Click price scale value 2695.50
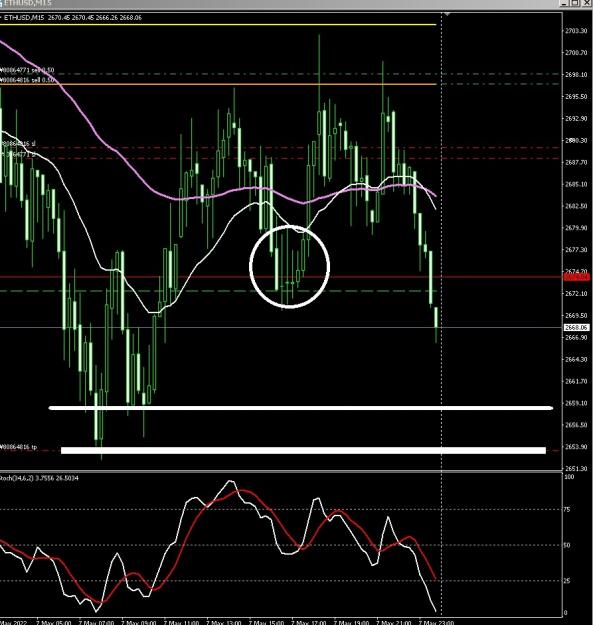The image size is (593, 625). pyautogui.click(x=576, y=96)
